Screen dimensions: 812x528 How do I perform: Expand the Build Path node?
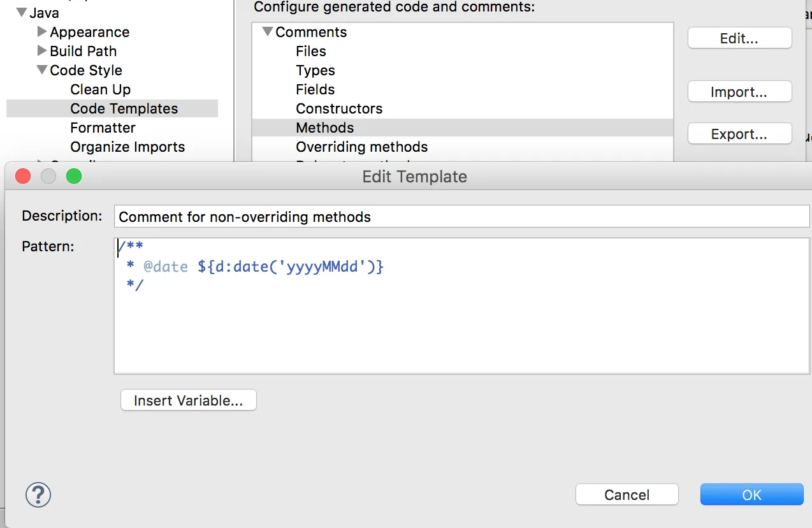click(42, 51)
